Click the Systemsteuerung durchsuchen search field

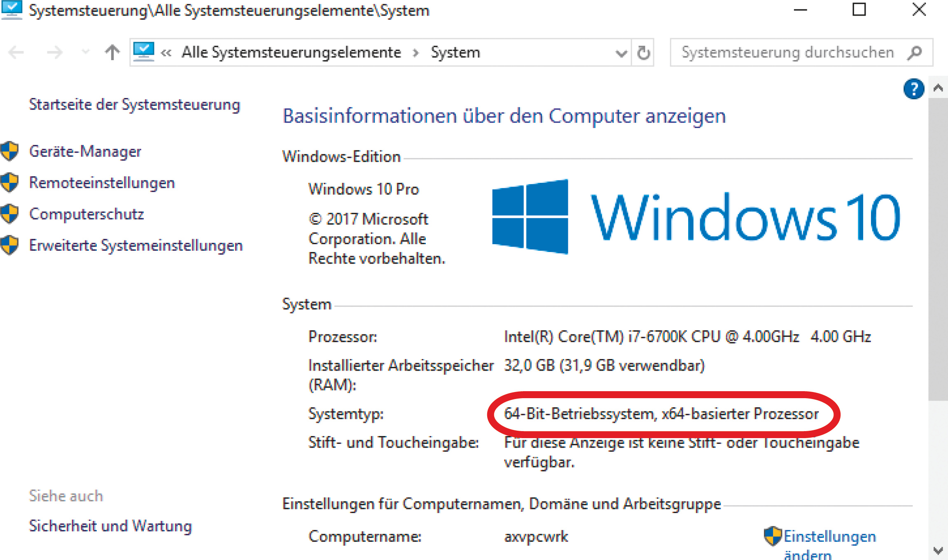(x=787, y=53)
